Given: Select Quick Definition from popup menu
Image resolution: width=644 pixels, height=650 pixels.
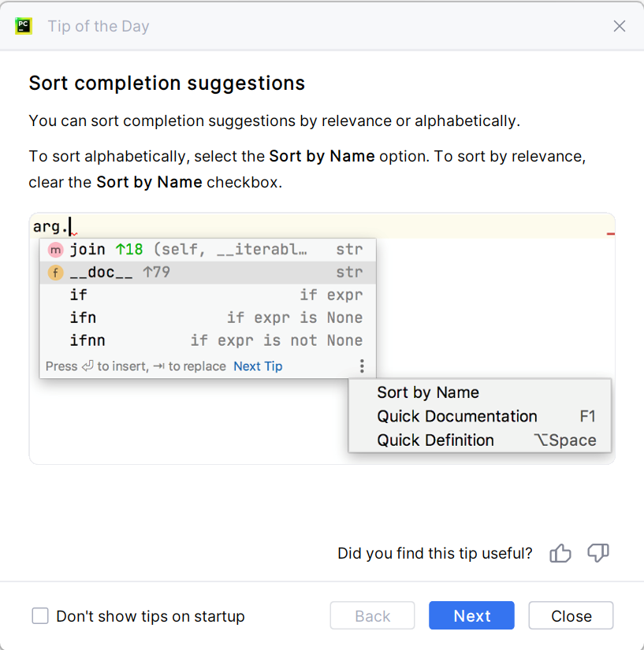Looking at the screenshot, I should (x=436, y=440).
